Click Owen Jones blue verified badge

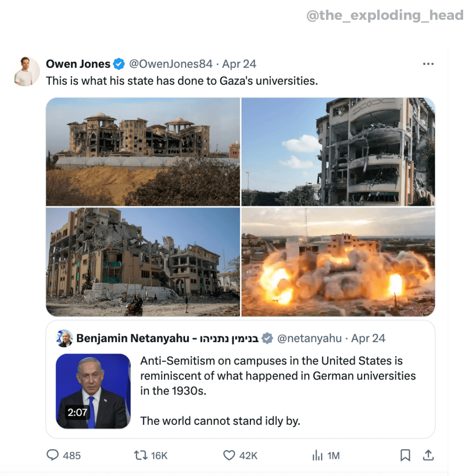[119, 64]
